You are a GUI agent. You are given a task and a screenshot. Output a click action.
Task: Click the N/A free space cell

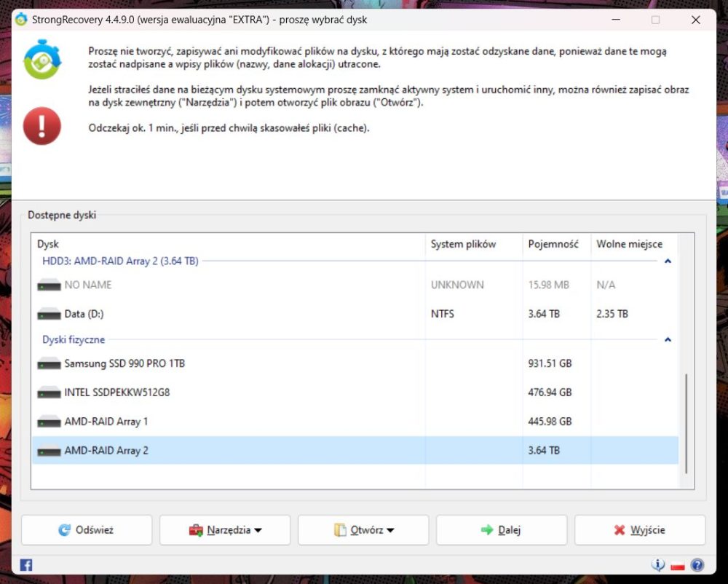coord(606,285)
